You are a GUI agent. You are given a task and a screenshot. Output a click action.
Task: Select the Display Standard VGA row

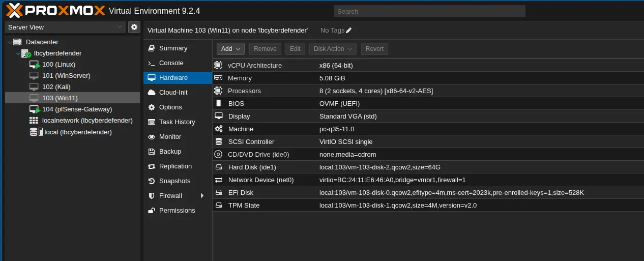[428, 116]
